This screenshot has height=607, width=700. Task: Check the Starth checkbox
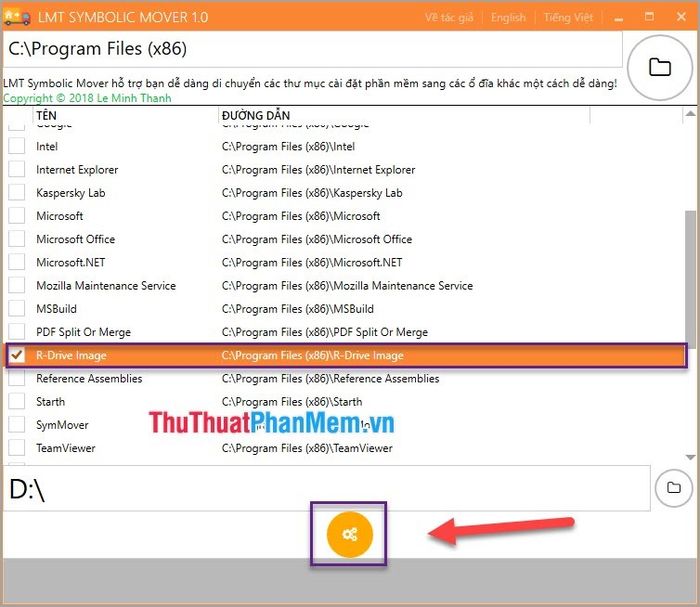click(17, 401)
